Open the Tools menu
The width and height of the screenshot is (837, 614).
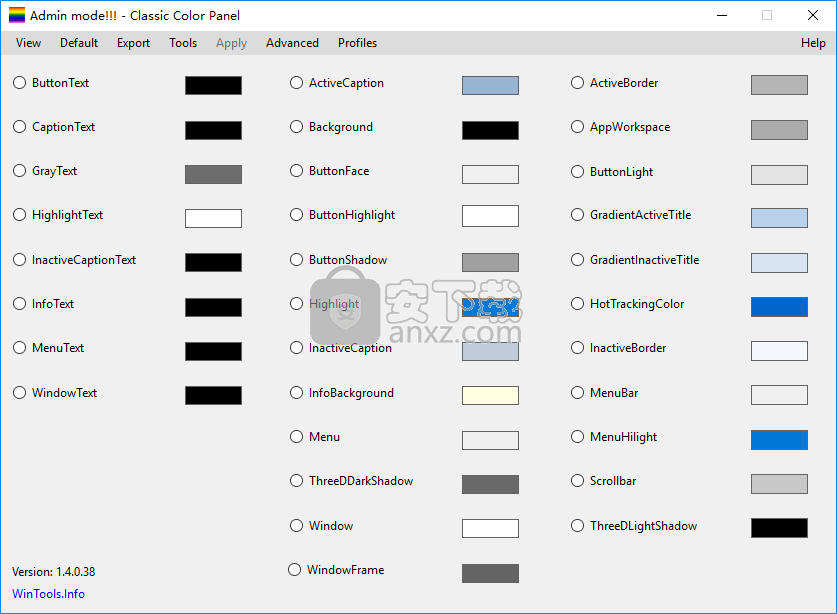pyautogui.click(x=183, y=43)
